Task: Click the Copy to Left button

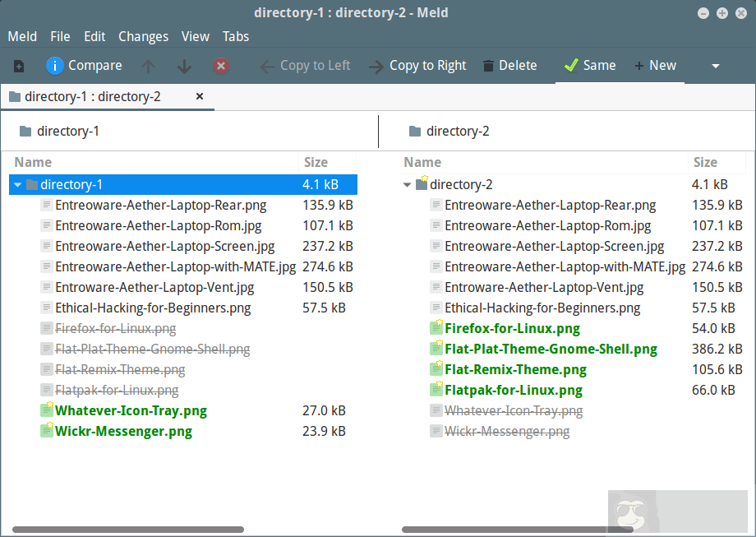Action: point(305,66)
